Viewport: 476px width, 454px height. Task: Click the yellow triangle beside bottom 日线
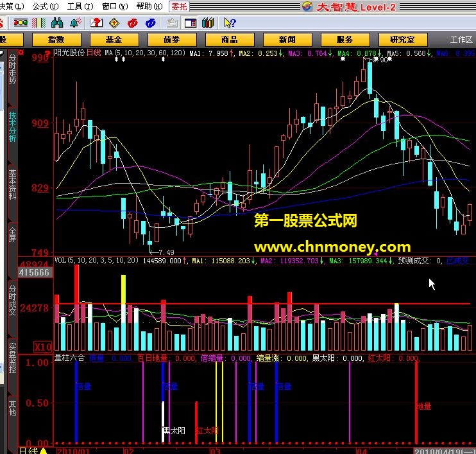(43, 451)
